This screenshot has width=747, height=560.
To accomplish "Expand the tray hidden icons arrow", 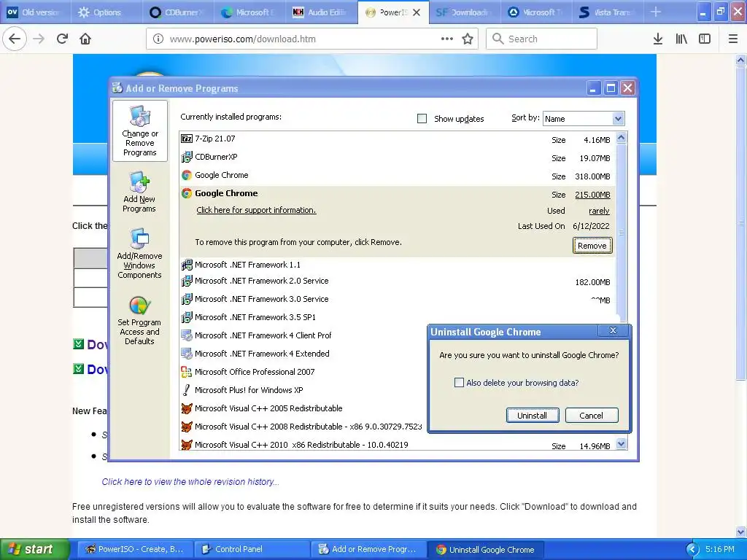I will click(x=692, y=550).
